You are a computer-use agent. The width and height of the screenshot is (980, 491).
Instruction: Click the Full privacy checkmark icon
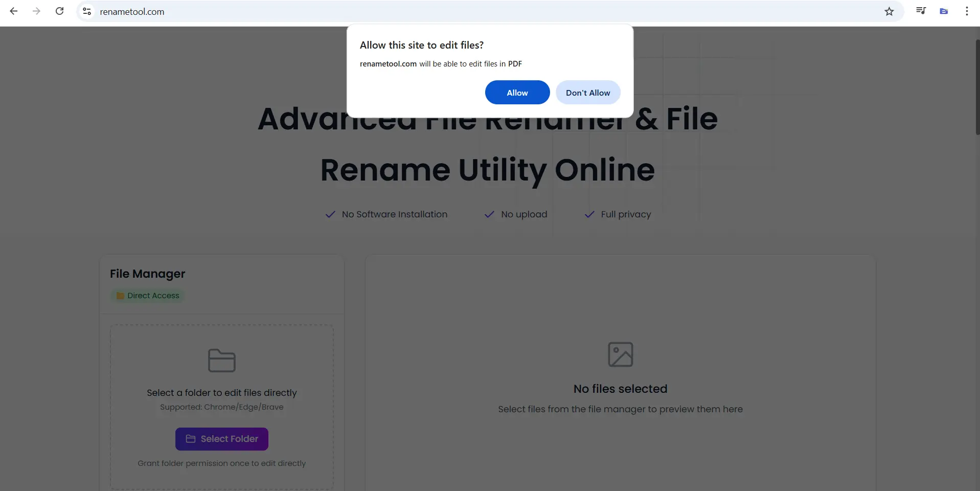click(x=589, y=214)
